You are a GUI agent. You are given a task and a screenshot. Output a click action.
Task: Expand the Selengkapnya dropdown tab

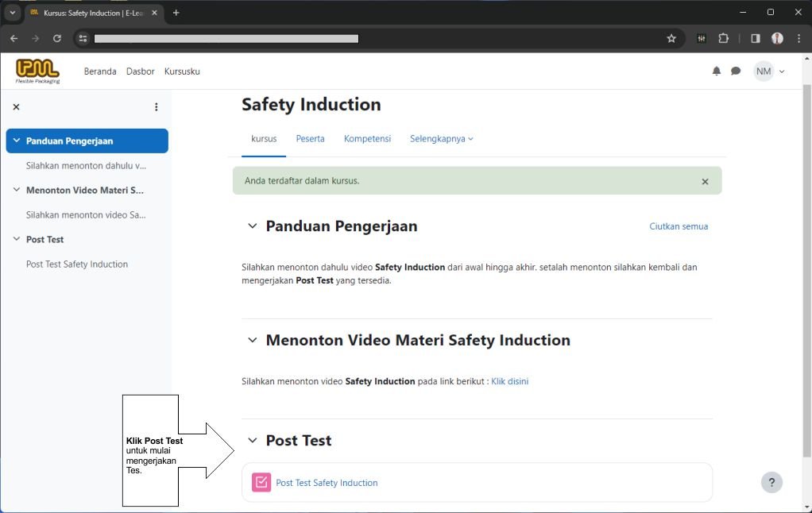point(441,139)
